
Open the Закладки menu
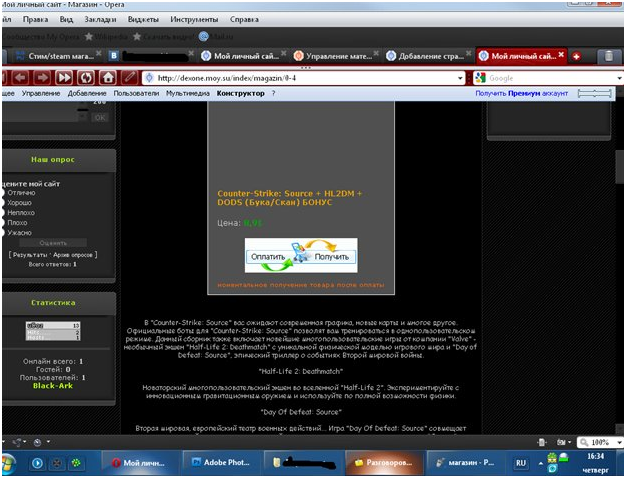click(x=100, y=19)
